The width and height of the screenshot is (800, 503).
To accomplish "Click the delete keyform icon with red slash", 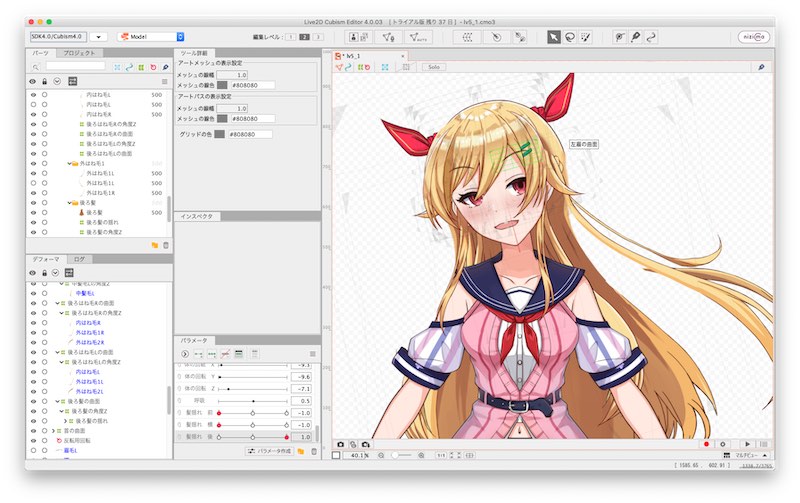I will tap(225, 354).
